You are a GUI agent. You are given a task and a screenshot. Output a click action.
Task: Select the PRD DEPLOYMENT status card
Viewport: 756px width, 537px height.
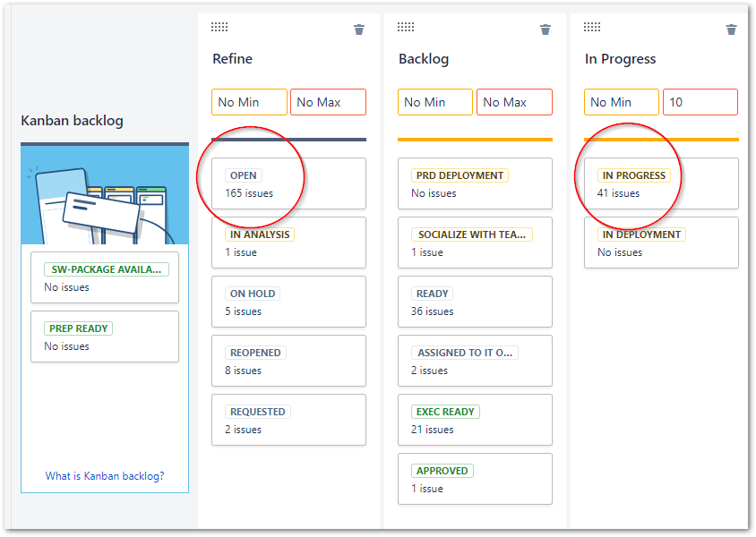pyautogui.click(x=475, y=183)
